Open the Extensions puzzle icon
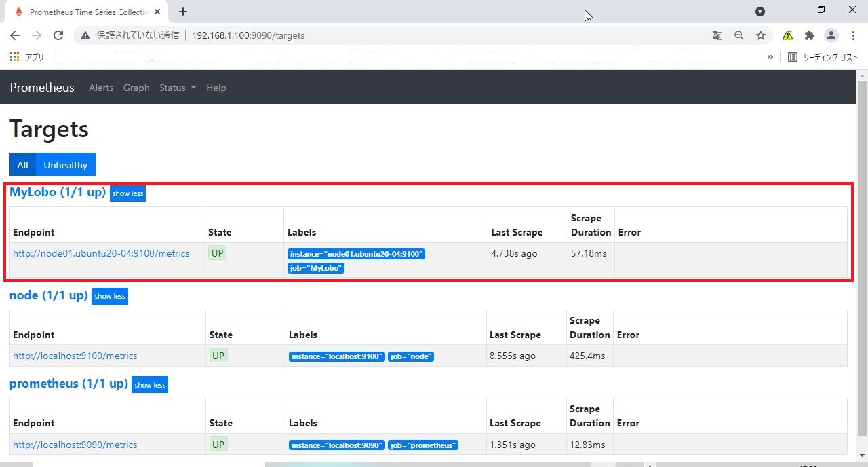This screenshot has width=868, height=467. 809,35
